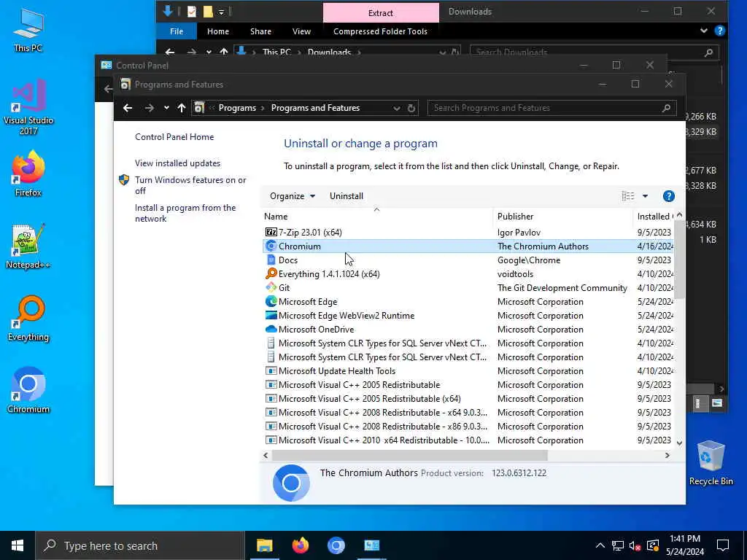
Task: Open Visual Studio 2017 desktop shortcut
Action: (28, 108)
